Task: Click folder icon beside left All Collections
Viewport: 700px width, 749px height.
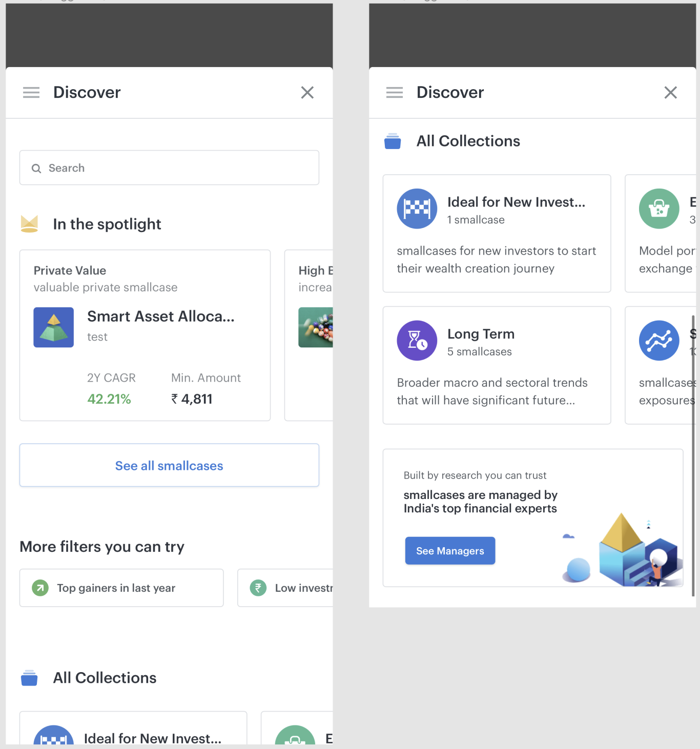Action: [29, 678]
